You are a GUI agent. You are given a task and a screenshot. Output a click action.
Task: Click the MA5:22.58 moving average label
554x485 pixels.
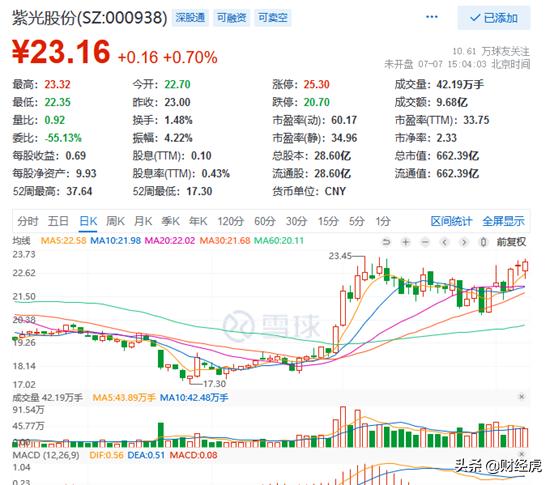[63, 241]
